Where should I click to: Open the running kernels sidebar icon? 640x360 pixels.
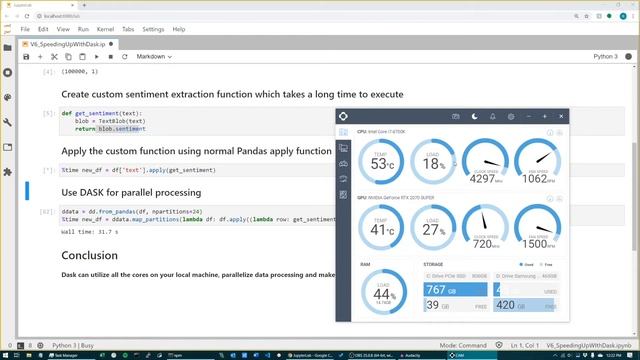click(7, 73)
